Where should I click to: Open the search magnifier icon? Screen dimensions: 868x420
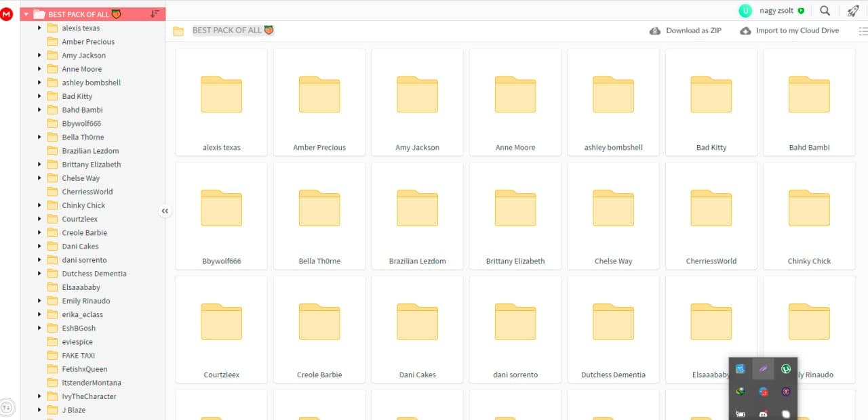tap(825, 11)
